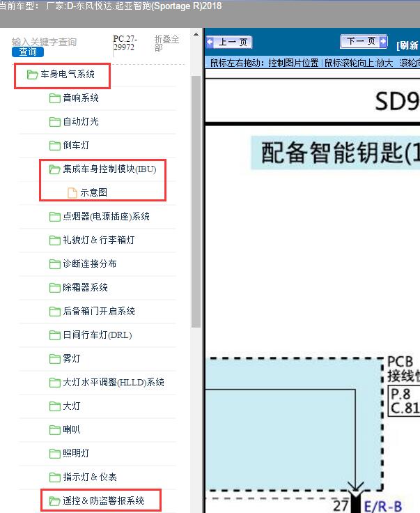Open the 后备箱门开启系统 folder icon
Screen dimensions: 420x513
54,311
